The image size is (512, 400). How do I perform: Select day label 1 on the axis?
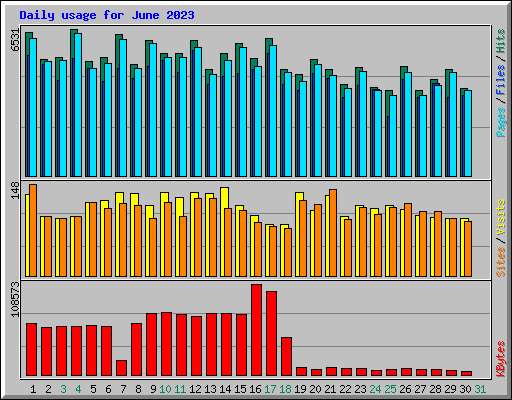[33, 389]
